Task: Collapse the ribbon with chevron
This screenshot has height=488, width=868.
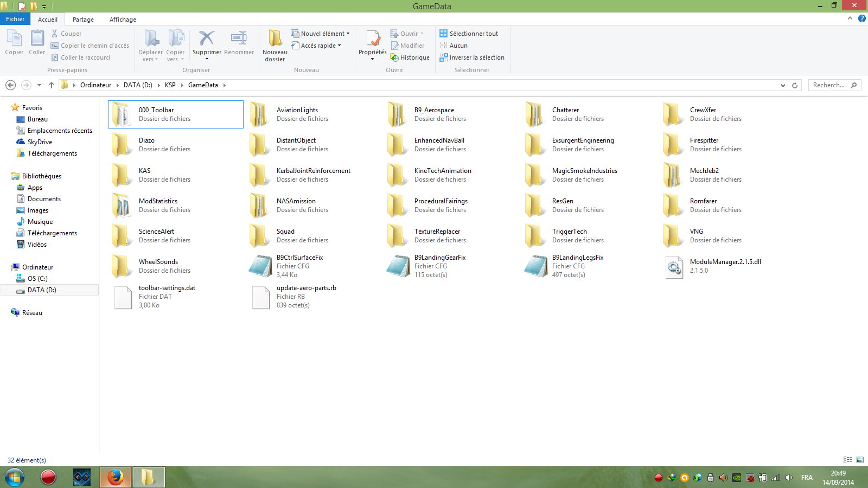Action: pyautogui.click(x=850, y=18)
